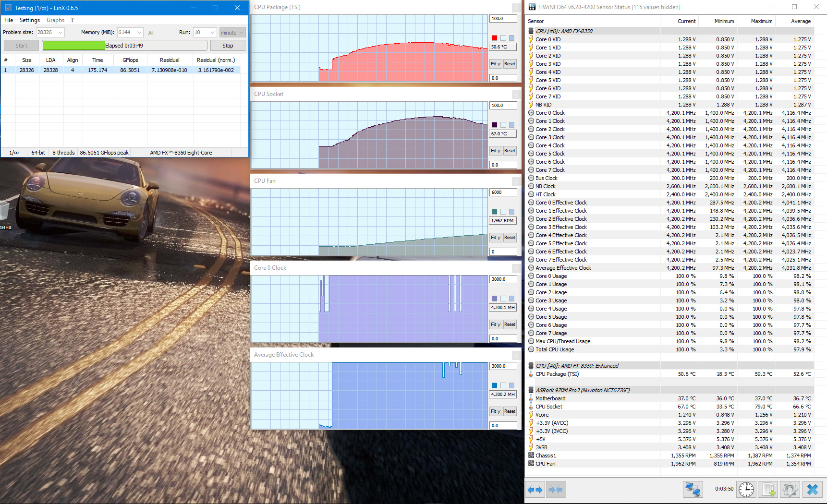Click the All memory link
The width and height of the screenshot is (827, 504).
tap(151, 33)
